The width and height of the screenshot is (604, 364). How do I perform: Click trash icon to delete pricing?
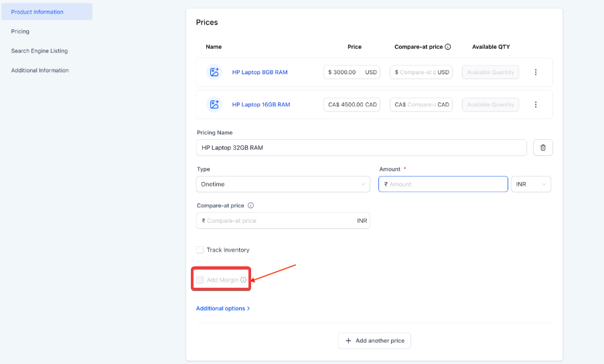pyautogui.click(x=542, y=148)
